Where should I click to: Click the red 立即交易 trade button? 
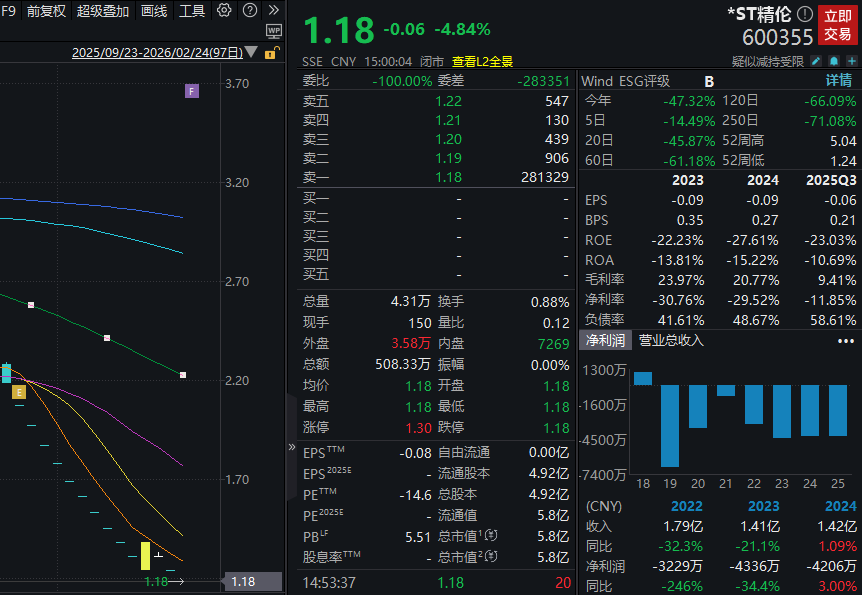[837, 25]
